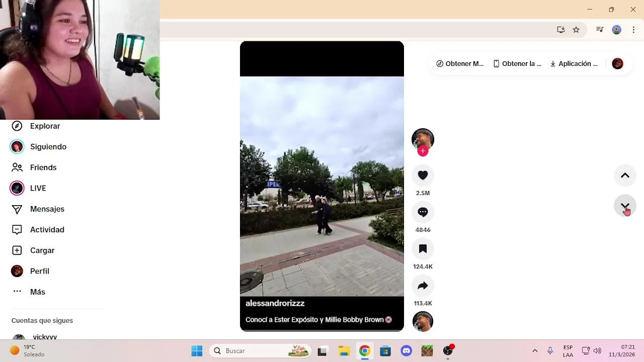Like the video with the heart icon

[x=423, y=175]
